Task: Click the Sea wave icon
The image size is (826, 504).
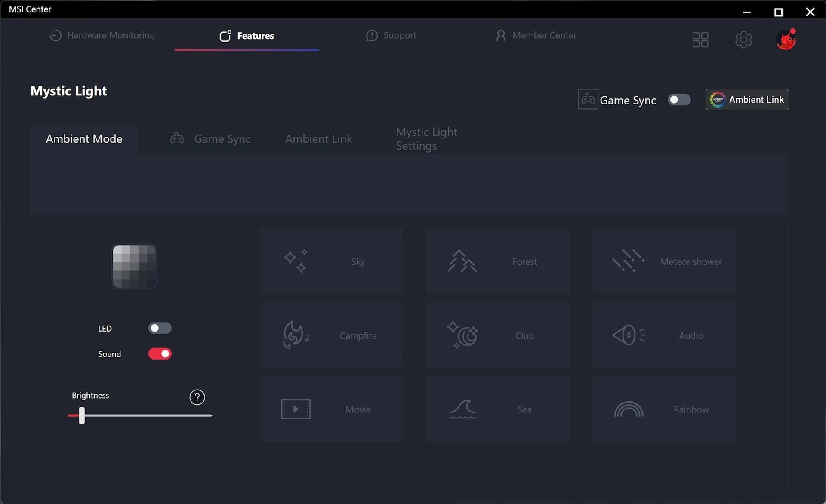Action: pos(462,409)
